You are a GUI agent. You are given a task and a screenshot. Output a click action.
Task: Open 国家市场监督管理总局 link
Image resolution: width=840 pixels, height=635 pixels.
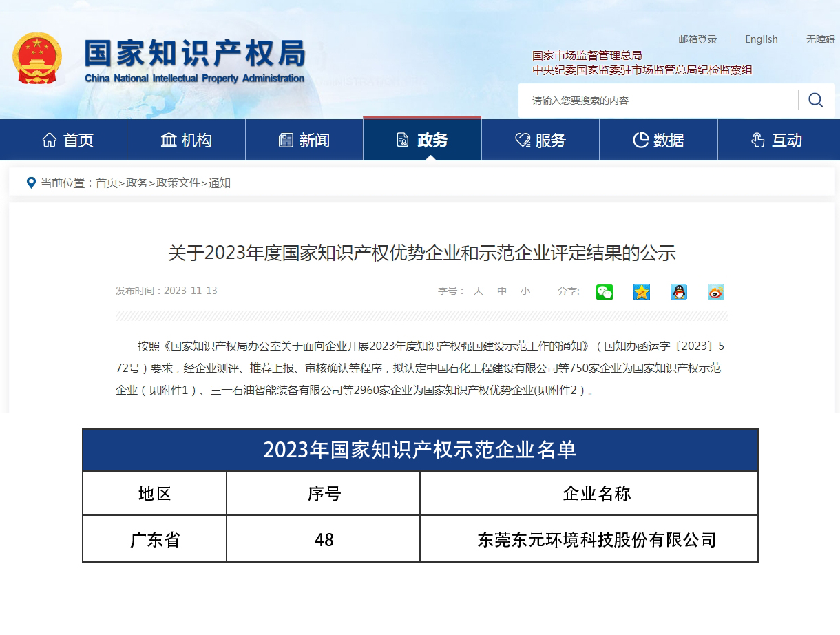coord(587,55)
